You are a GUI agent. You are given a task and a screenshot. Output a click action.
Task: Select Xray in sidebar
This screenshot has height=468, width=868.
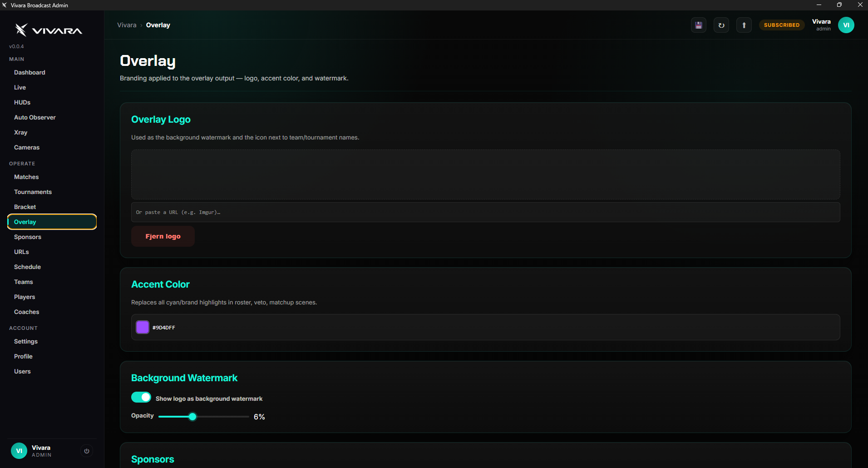tap(52, 132)
